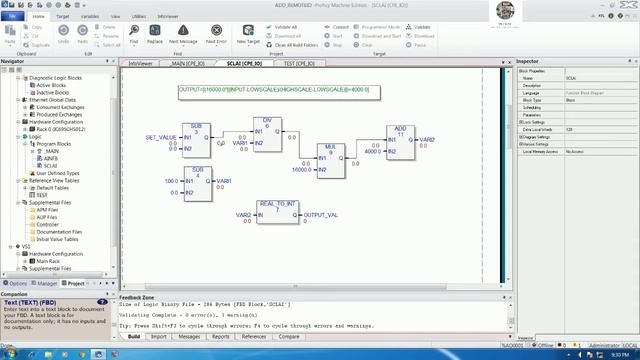Expand the Produced Exchanges node
Screen dimensions: 640x360
click(25, 114)
